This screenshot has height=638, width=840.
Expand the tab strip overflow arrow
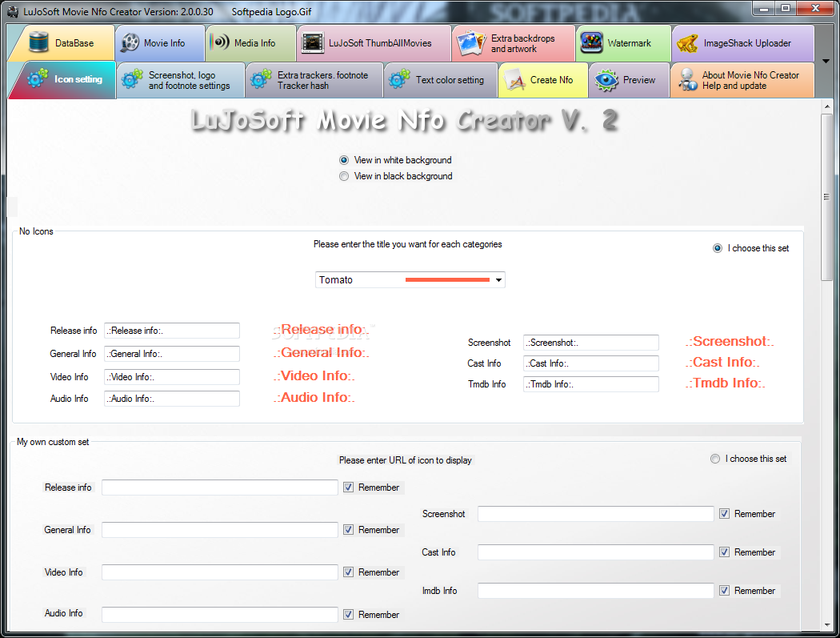pyautogui.click(x=826, y=61)
